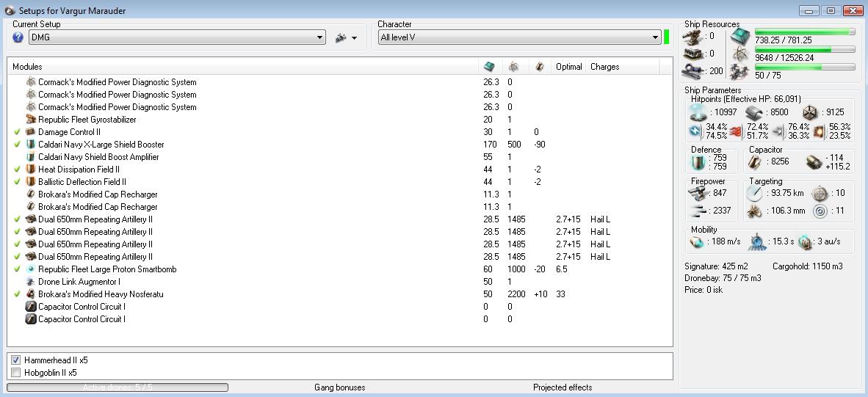Sort by the Optimal column header
The width and height of the screenshot is (868, 397).
pos(568,67)
